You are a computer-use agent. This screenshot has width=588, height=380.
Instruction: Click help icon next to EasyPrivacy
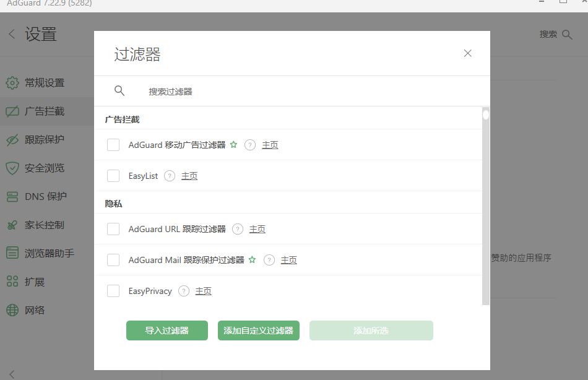(x=184, y=291)
